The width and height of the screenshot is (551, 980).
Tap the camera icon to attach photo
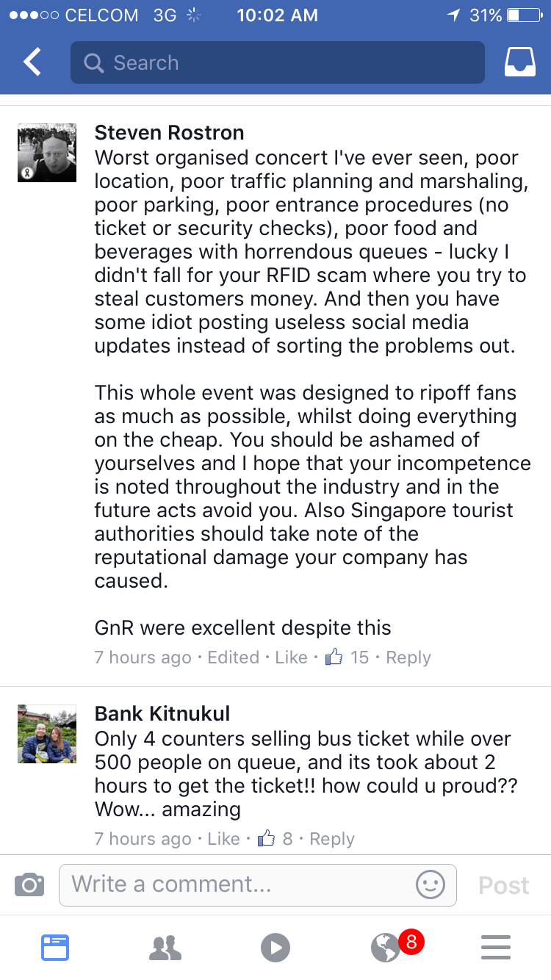[x=29, y=884]
